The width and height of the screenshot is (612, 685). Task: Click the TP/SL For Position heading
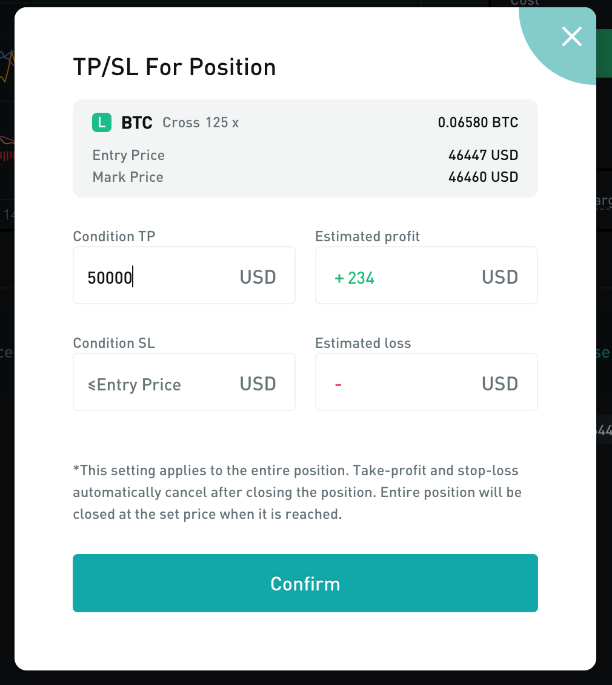click(x=175, y=67)
